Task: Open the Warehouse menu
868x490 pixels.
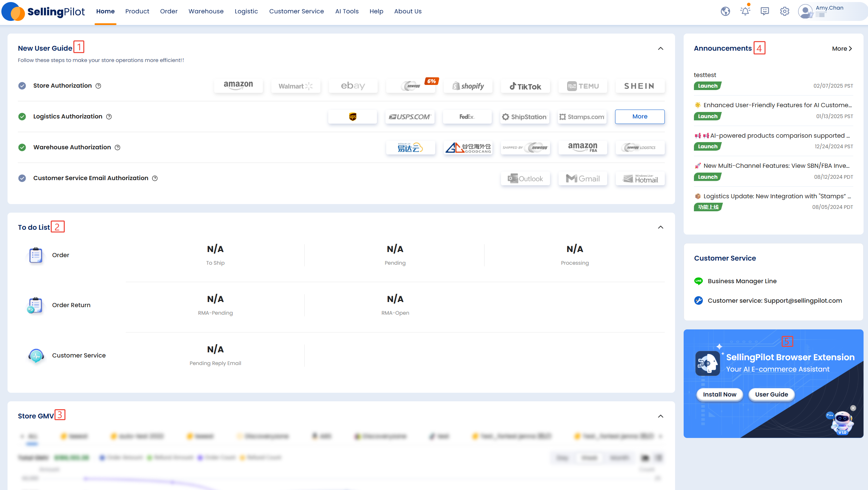Action: coord(206,11)
